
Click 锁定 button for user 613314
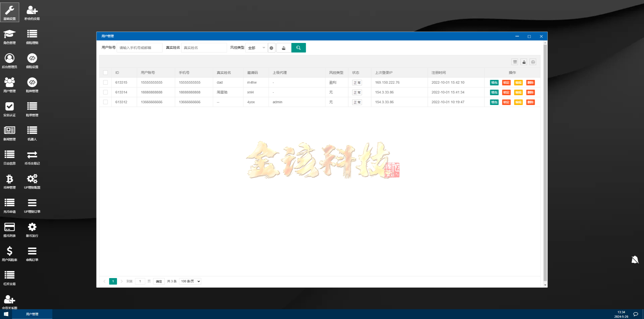[506, 92]
